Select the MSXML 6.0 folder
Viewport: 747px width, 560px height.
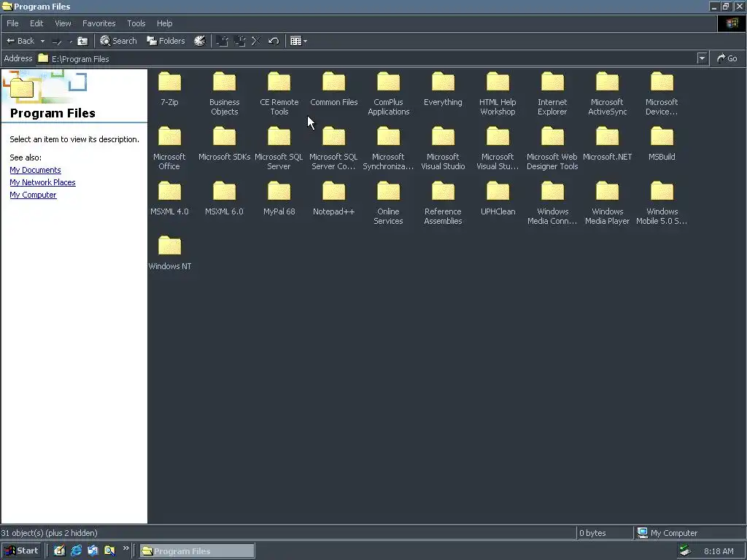click(x=225, y=199)
